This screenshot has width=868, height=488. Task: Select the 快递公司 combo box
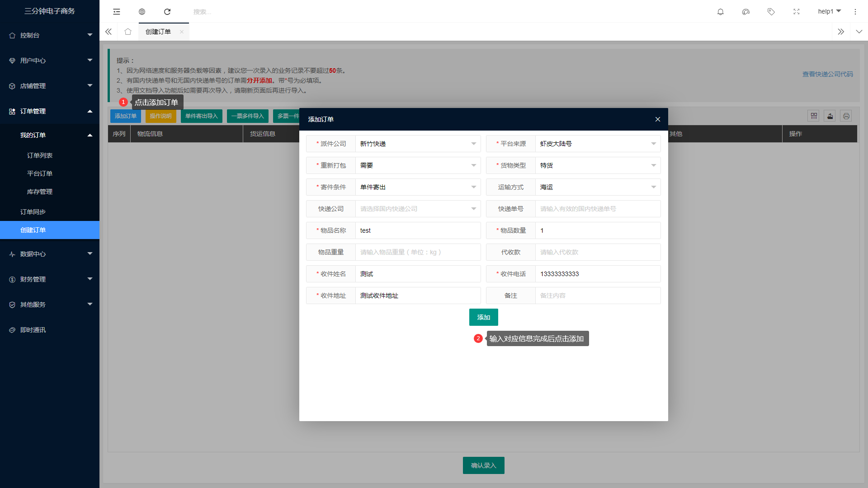418,209
